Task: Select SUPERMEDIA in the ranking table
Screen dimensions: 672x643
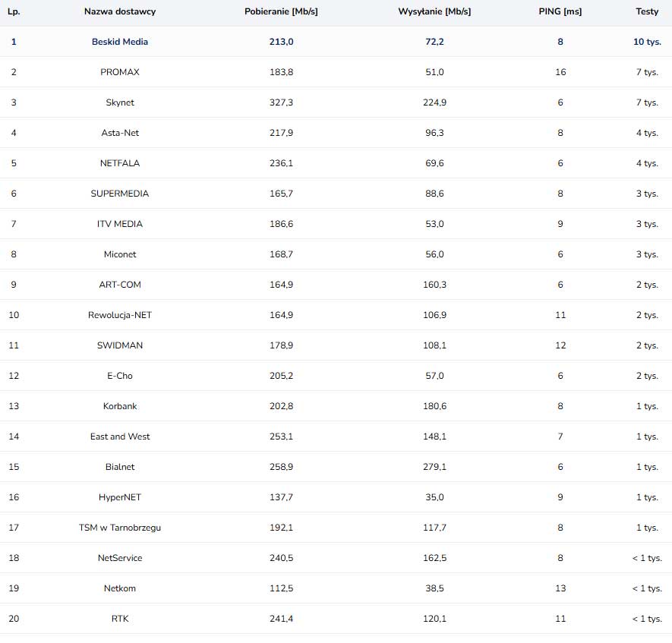Action: pyautogui.click(x=120, y=194)
